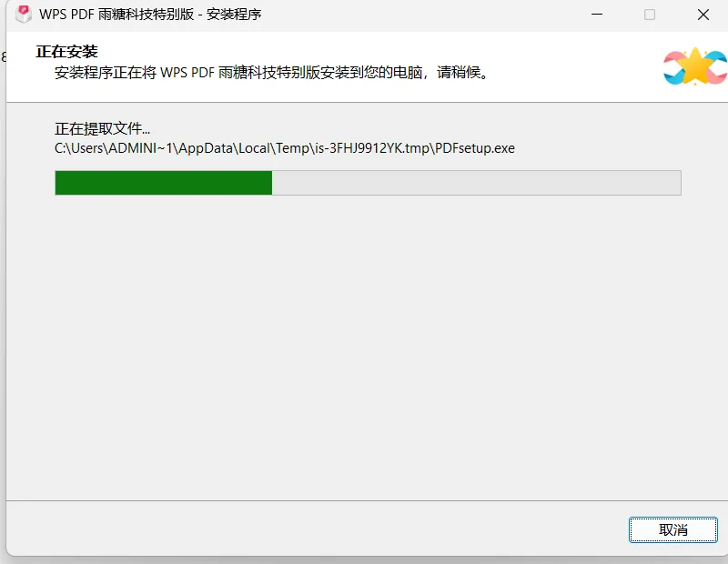Minimize the WPS PDF installer window
This screenshot has width=728, height=564.
(597, 15)
